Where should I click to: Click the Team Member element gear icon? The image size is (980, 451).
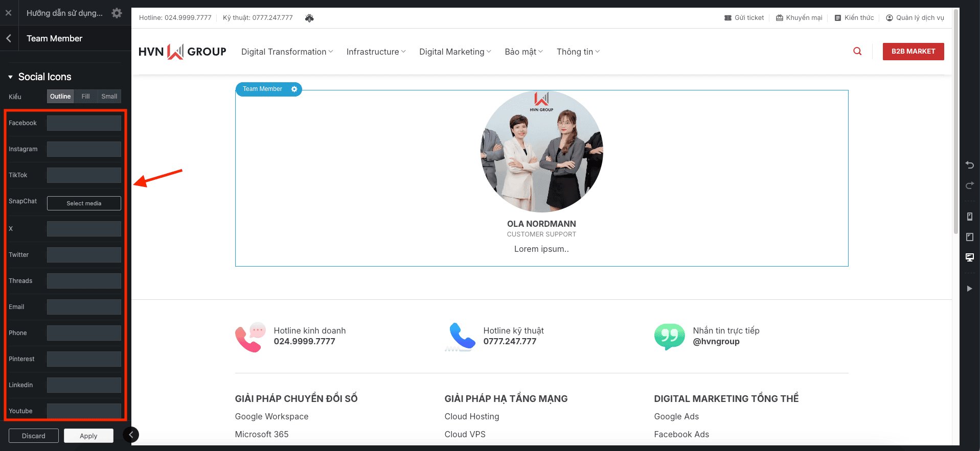coord(294,89)
